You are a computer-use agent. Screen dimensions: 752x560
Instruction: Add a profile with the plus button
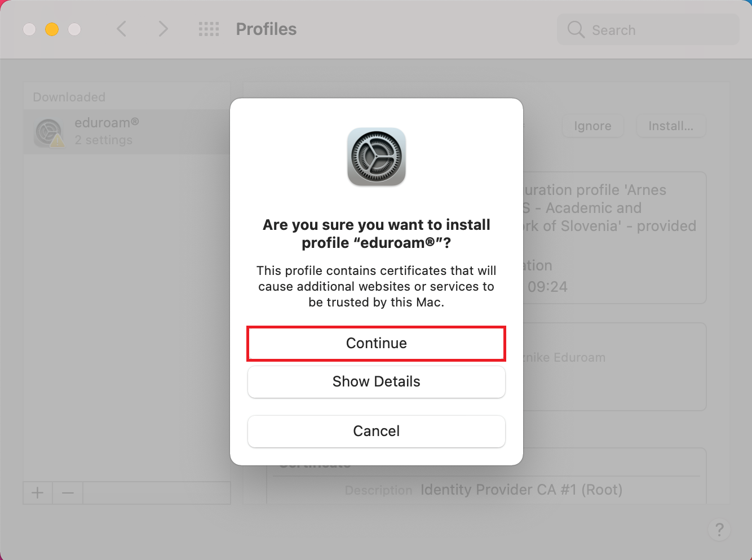coord(38,493)
